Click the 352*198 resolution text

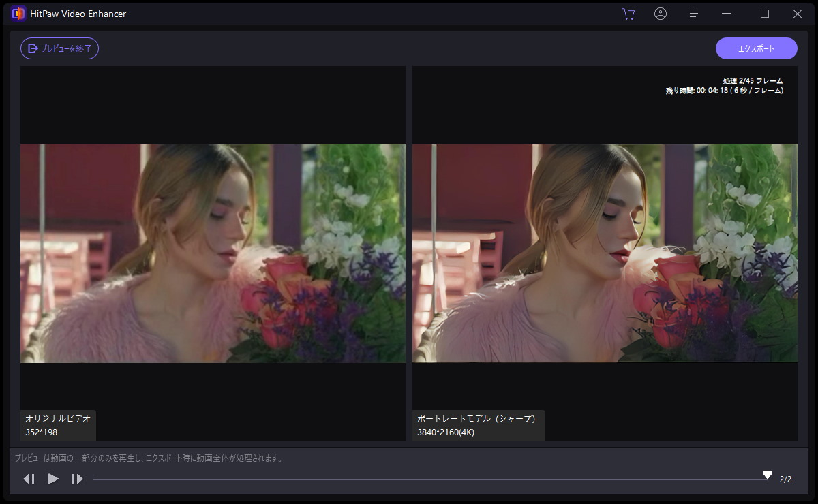tap(41, 432)
